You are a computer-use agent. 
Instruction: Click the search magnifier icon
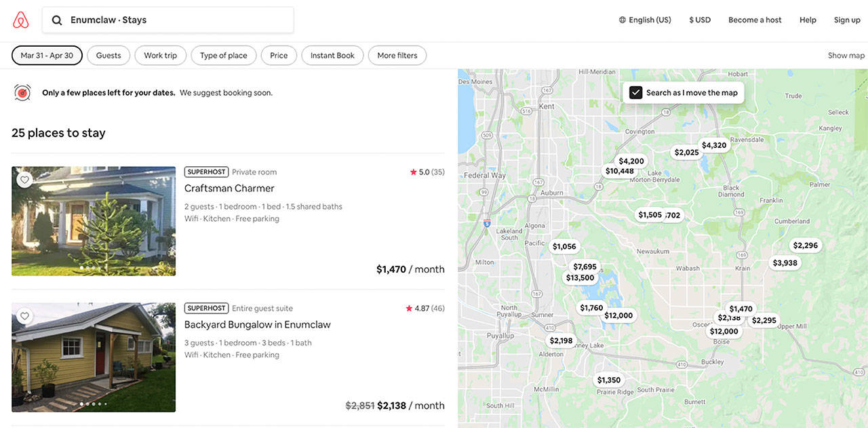(57, 20)
